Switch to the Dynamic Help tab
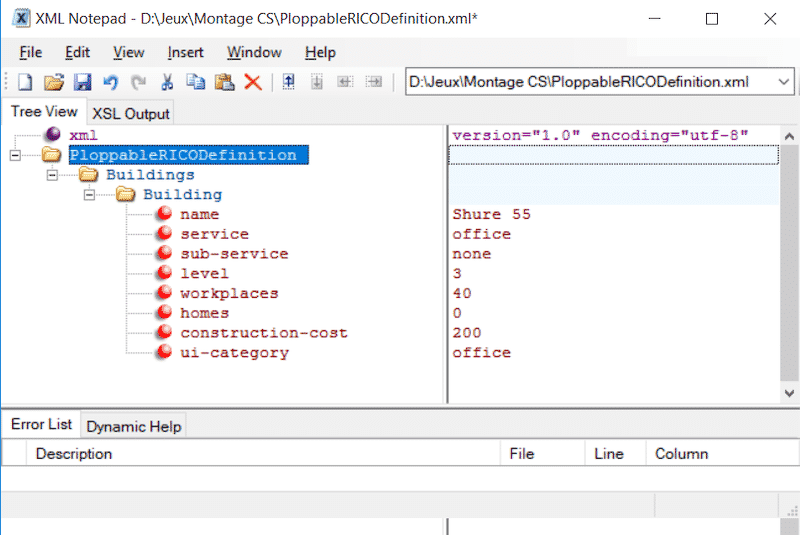 (x=134, y=426)
